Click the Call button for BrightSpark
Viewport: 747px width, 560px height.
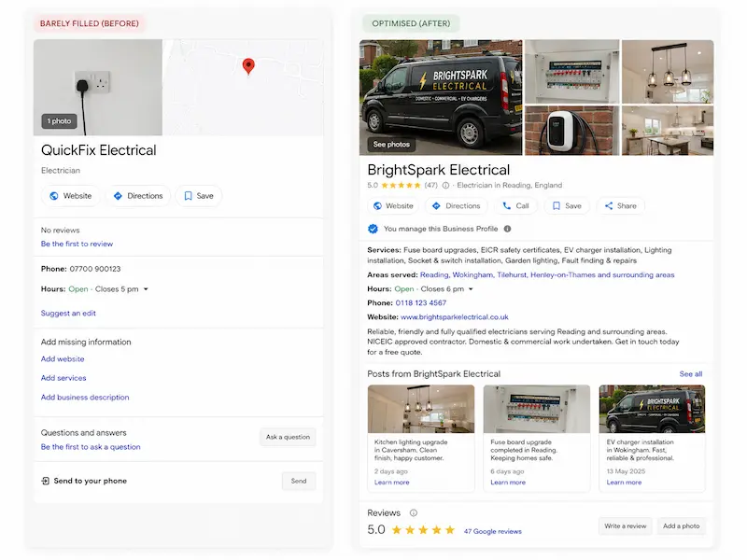(x=515, y=205)
